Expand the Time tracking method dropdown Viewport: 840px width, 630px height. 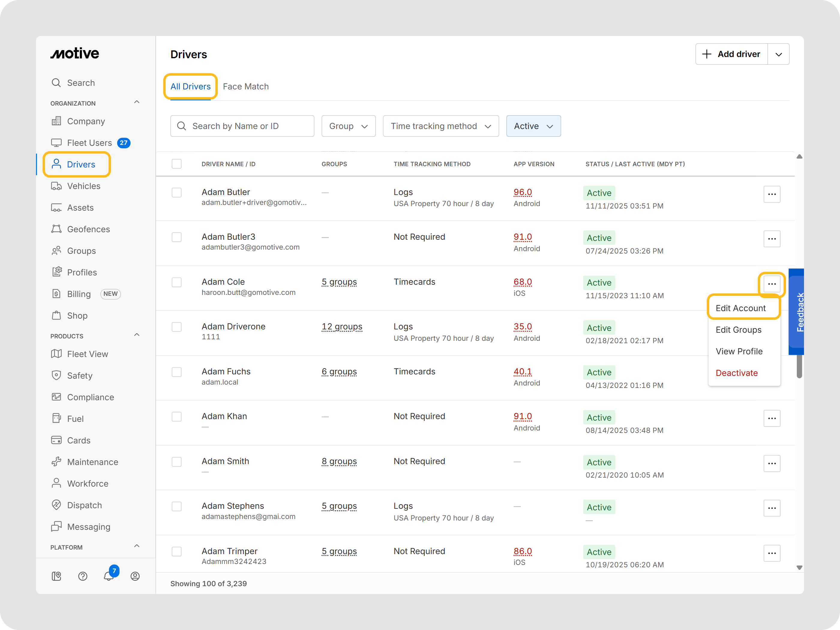pyautogui.click(x=440, y=126)
